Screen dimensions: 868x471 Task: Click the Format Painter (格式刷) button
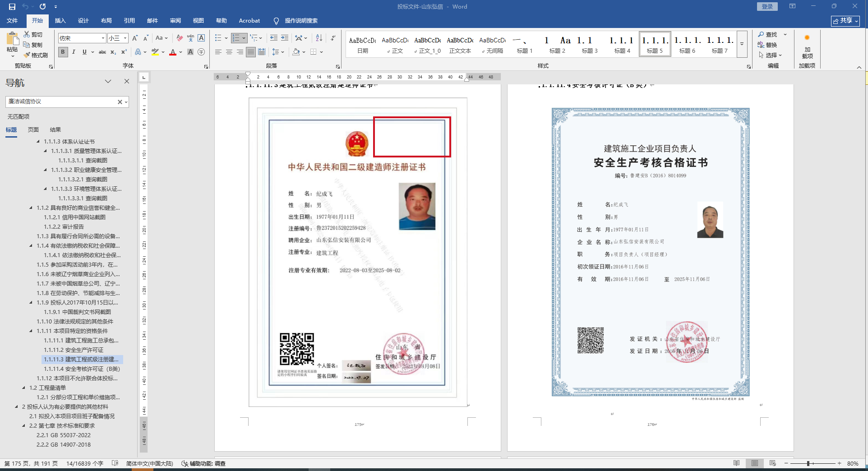(x=36, y=55)
